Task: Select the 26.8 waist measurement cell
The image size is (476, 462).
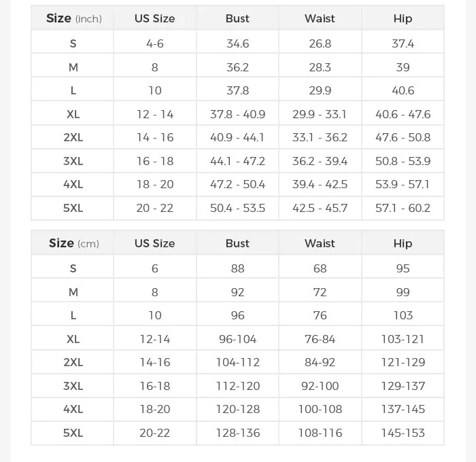Action: click(320, 43)
